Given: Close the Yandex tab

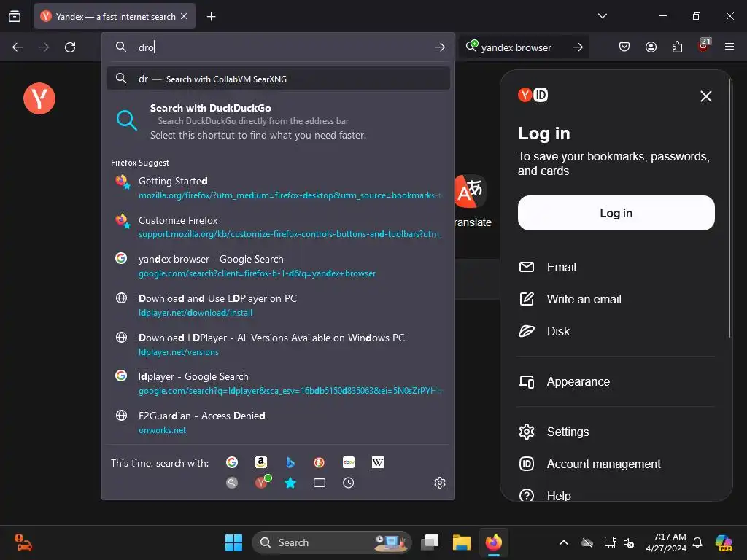Looking at the screenshot, I should point(184,16).
